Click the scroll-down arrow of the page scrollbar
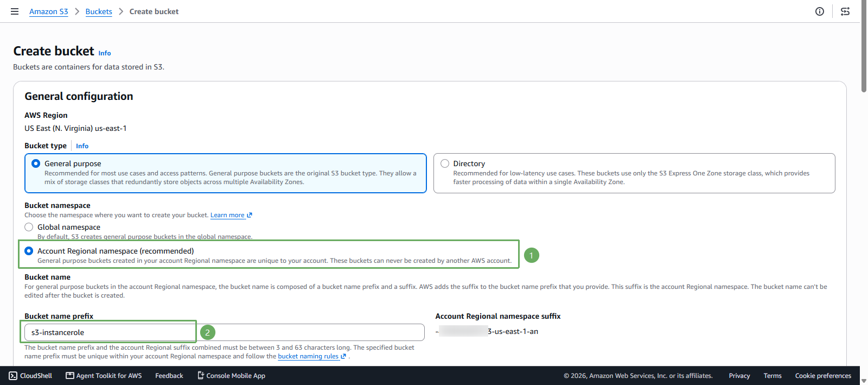 (x=864, y=381)
